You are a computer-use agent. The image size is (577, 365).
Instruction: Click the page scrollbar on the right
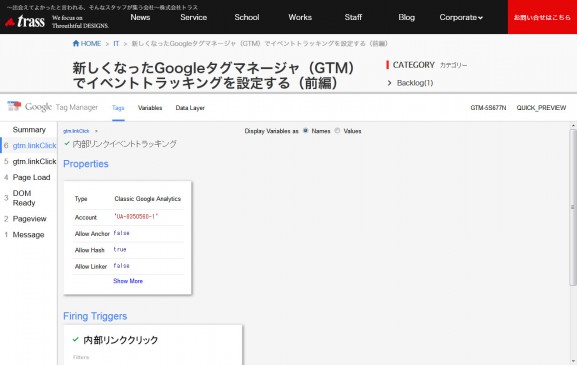point(573,206)
